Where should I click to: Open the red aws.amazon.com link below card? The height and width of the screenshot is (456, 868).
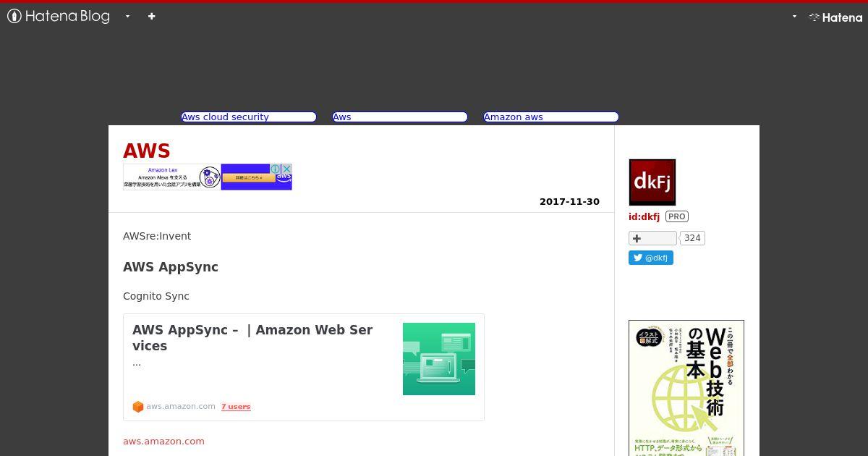163,441
